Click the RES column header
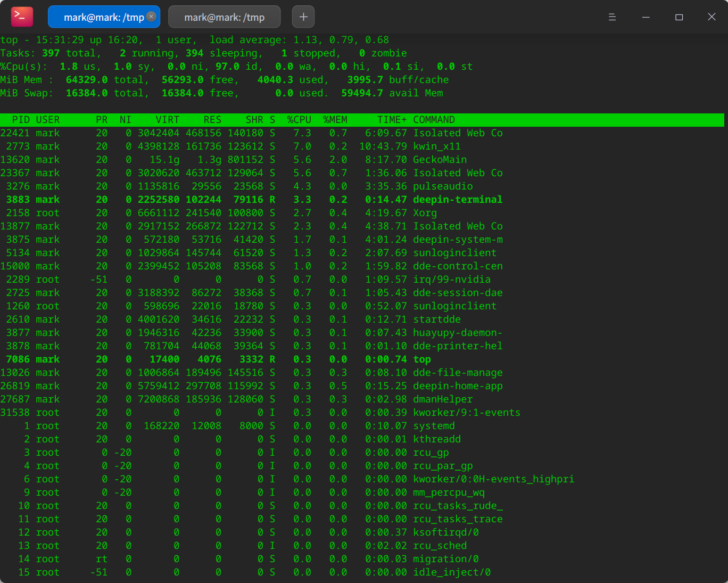 [212, 120]
